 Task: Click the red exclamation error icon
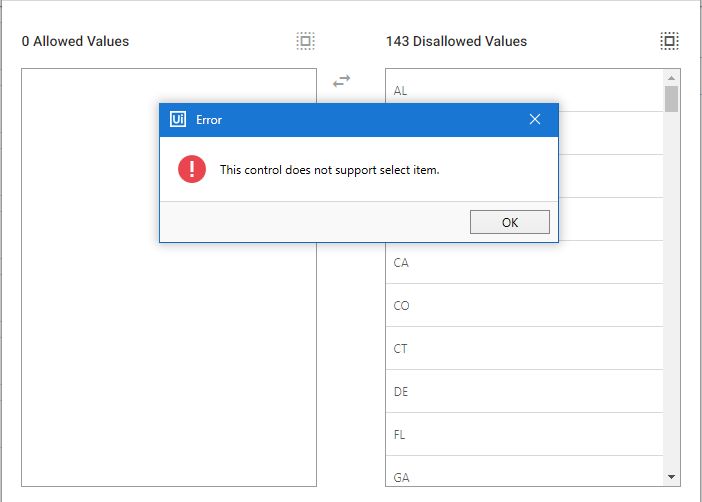[192, 169]
